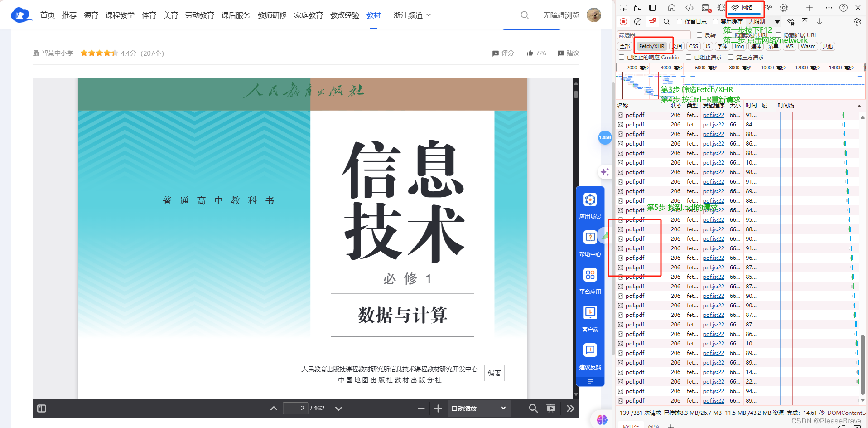Check the 隐藏扩展 URL checkbox
This screenshot has height=428, width=868.
click(x=778, y=35)
